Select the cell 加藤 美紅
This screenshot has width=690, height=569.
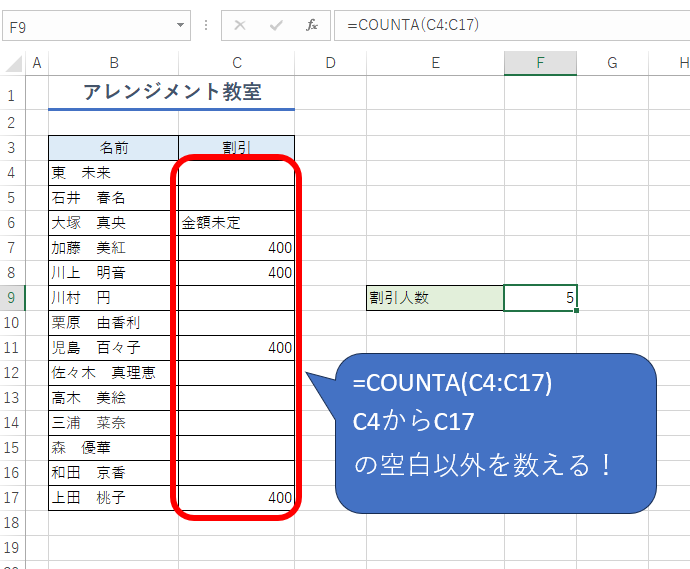click(x=114, y=248)
